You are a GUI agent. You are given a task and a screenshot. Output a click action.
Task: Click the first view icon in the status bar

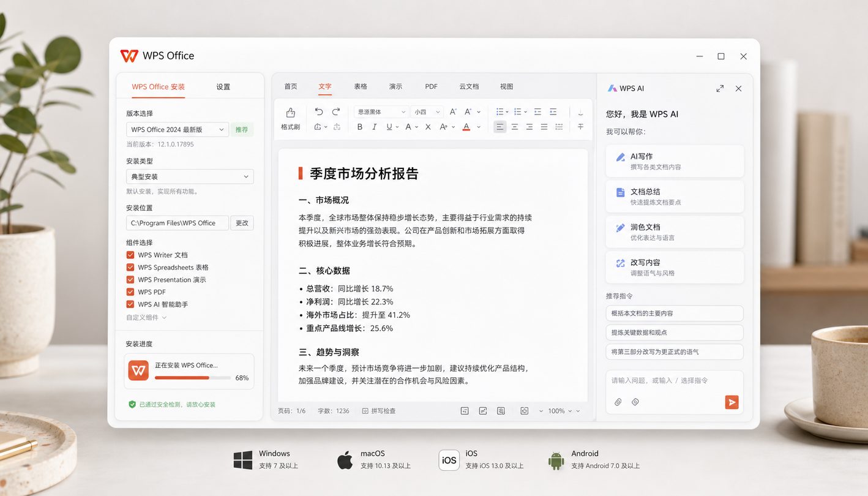click(465, 411)
